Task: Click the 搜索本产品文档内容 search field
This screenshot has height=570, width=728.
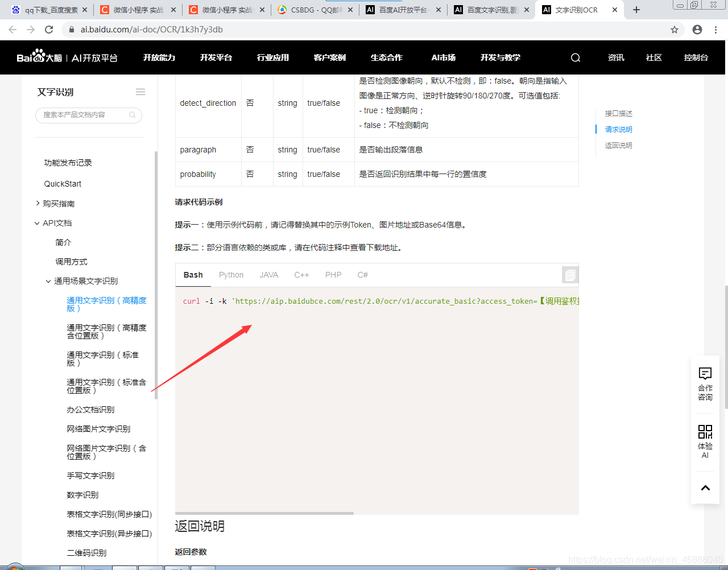Action: (x=89, y=115)
